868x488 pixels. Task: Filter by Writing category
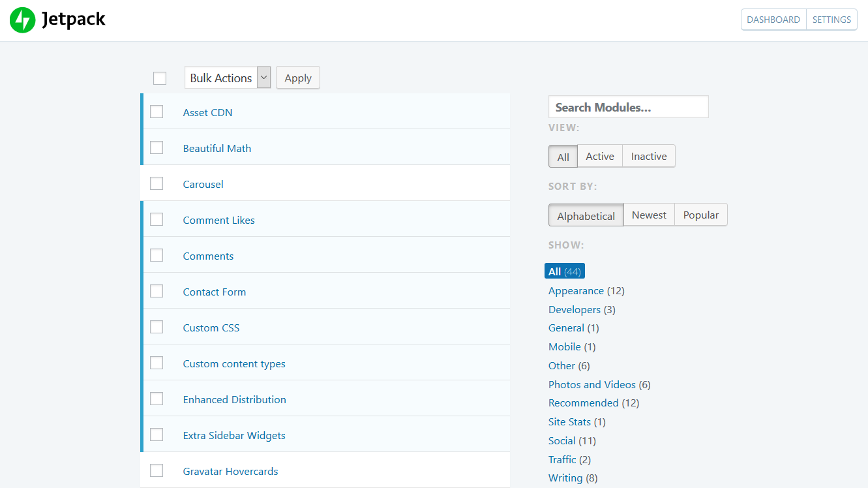tap(565, 478)
